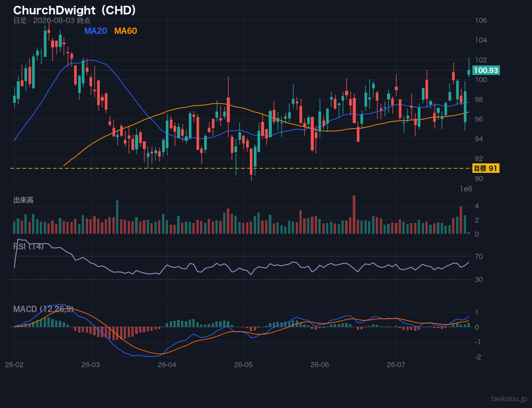The image size is (532, 408).
Task: Click the 26-04 date axis label
Action: click(167, 365)
